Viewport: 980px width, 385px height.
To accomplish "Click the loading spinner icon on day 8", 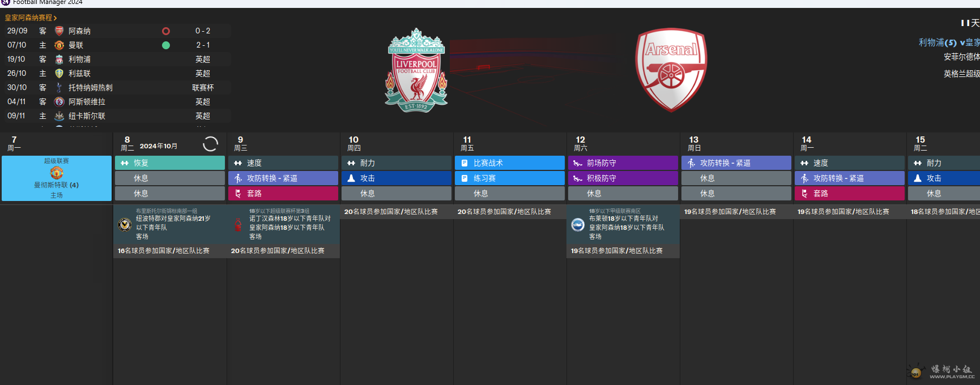I will (210, 144).
